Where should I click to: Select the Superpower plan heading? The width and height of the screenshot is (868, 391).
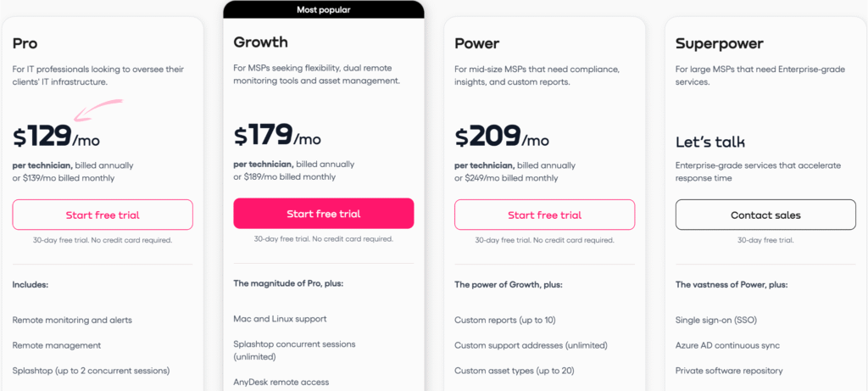click(720, 44)
